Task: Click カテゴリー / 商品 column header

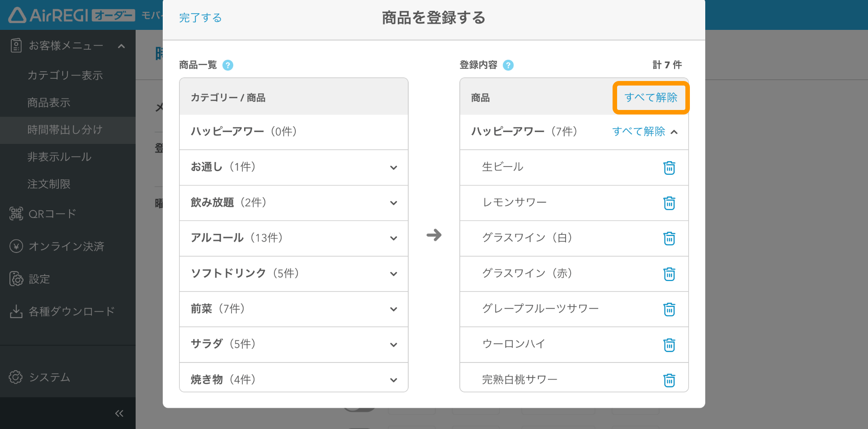Action: click(228, 97)
